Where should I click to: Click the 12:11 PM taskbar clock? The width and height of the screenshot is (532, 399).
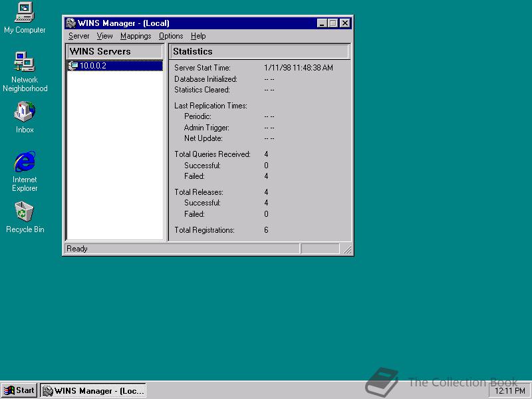[510, 391]
